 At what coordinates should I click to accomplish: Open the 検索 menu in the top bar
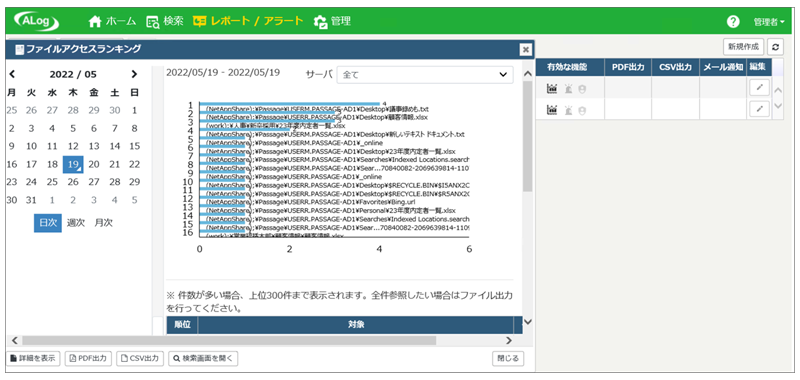164,21
